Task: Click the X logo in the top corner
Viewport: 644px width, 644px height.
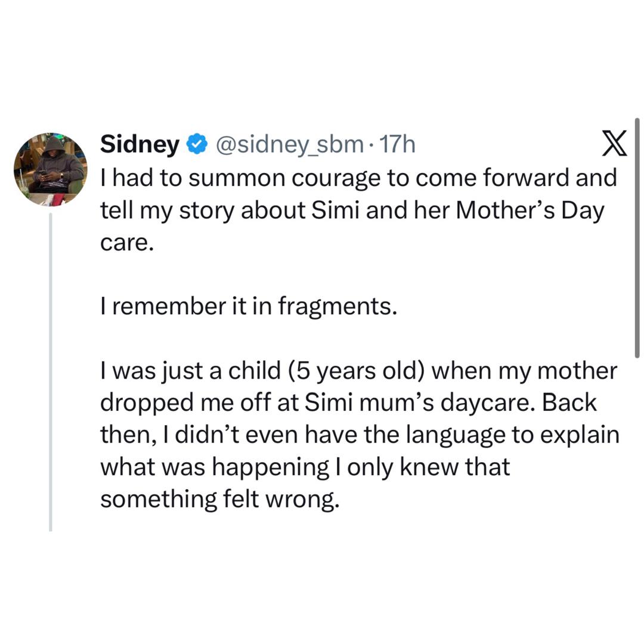Action: tap(614, 143)
